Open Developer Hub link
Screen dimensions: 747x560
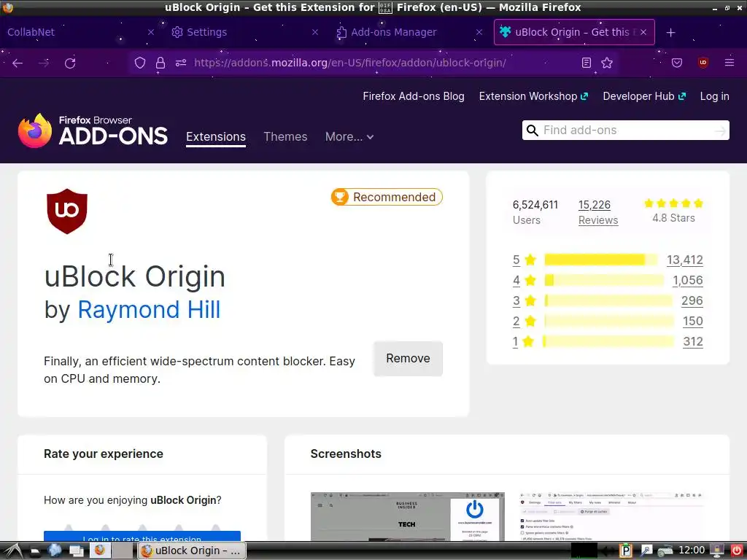[644, 96]
